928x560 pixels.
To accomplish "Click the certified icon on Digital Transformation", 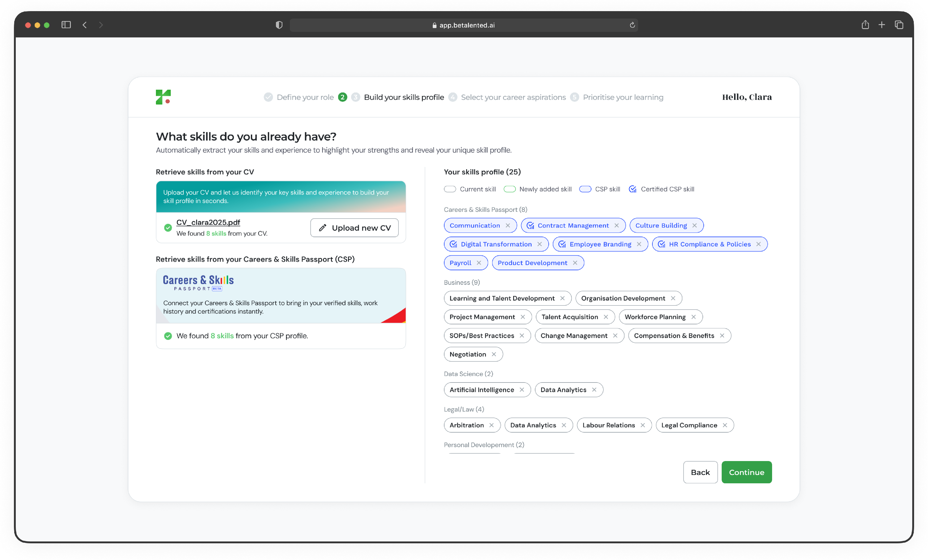I will [x=453, y=244].
